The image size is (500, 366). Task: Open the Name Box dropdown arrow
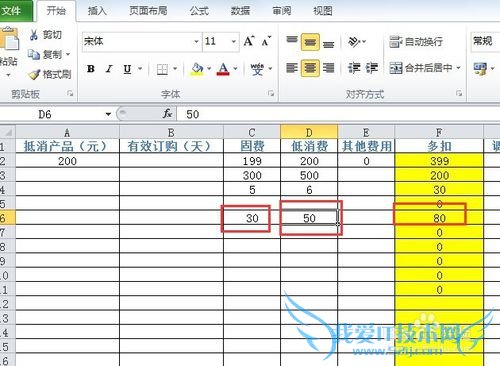click(x=108, y=114)
